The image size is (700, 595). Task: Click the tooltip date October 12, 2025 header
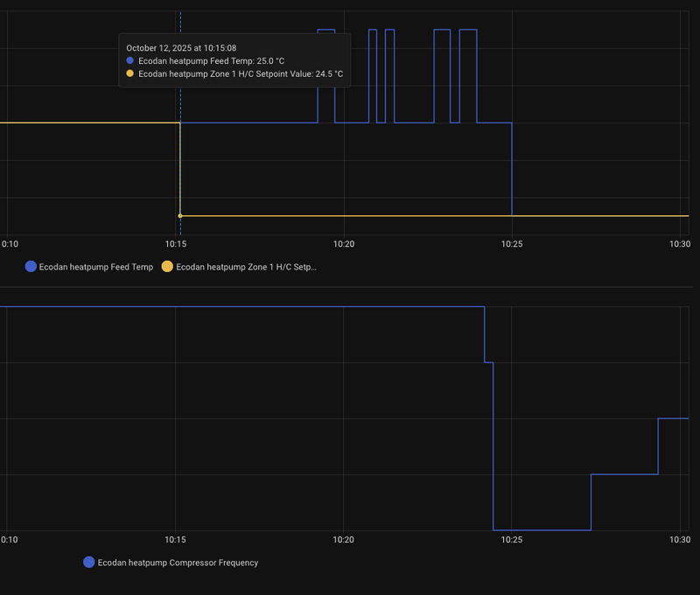click(181, 48)
